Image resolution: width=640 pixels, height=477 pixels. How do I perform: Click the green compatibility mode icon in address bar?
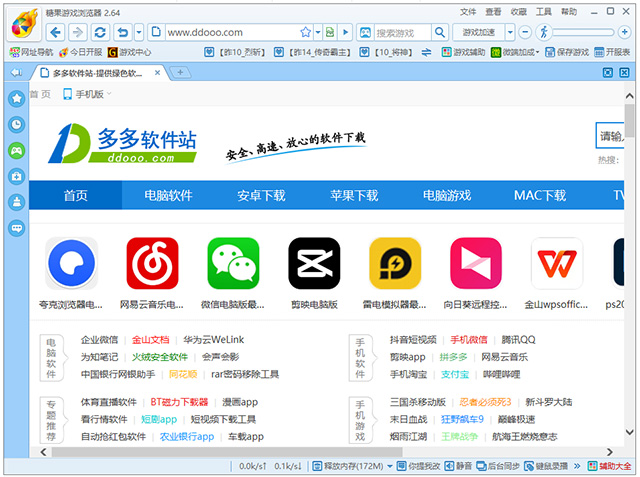[329, 32]
